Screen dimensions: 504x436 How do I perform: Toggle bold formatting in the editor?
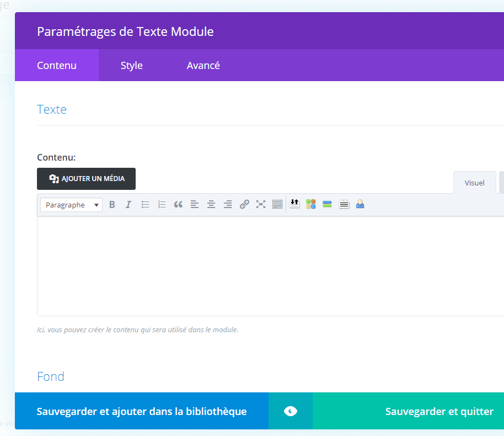click(112, 204)
